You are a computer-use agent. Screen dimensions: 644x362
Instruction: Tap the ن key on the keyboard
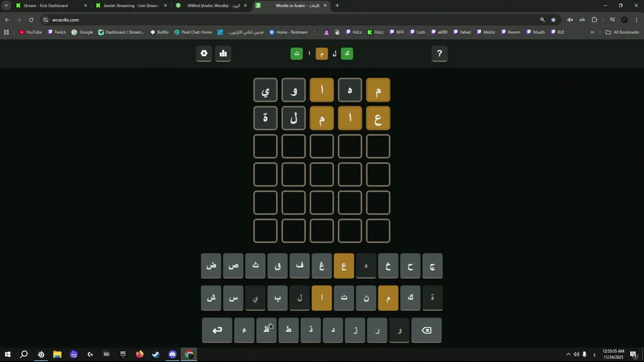(366, 298)
